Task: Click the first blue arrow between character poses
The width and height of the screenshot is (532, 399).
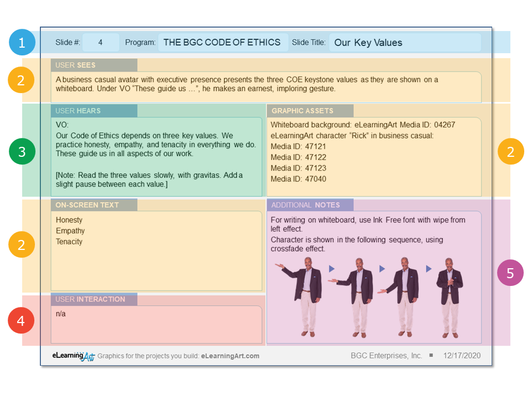Action: [332, 269]
